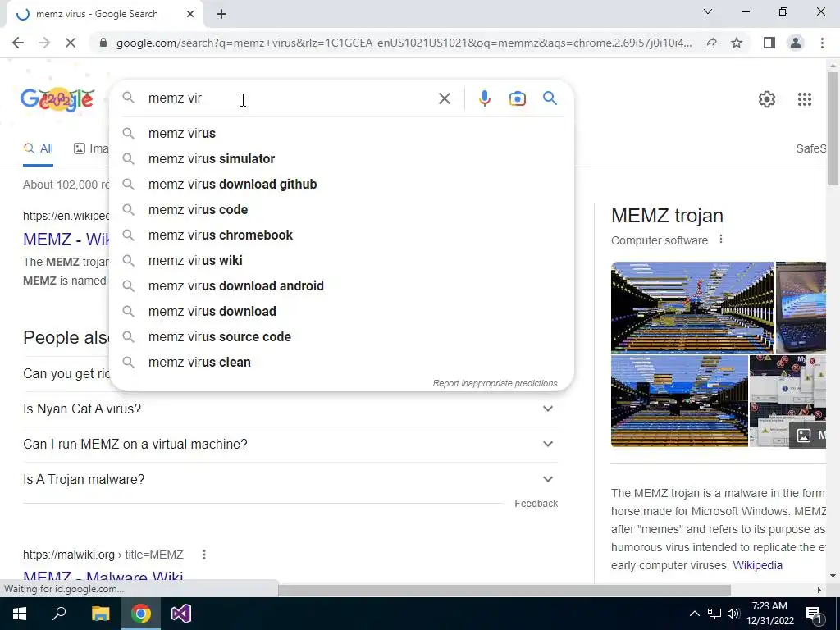Viewport: 840px width, 630px height.
Task: Open Chrome's three-dot menu
Action: 822,43
